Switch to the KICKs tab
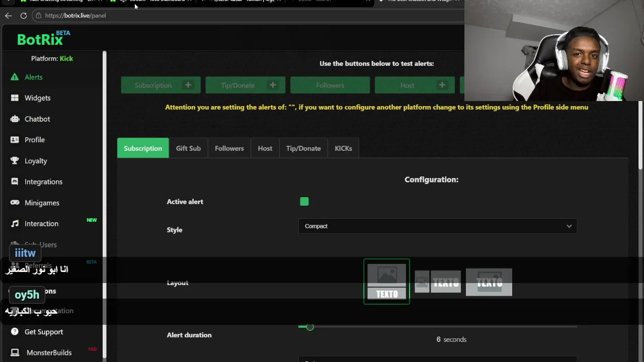The width and height of the screenshot is (644, 362). [344, 148]
